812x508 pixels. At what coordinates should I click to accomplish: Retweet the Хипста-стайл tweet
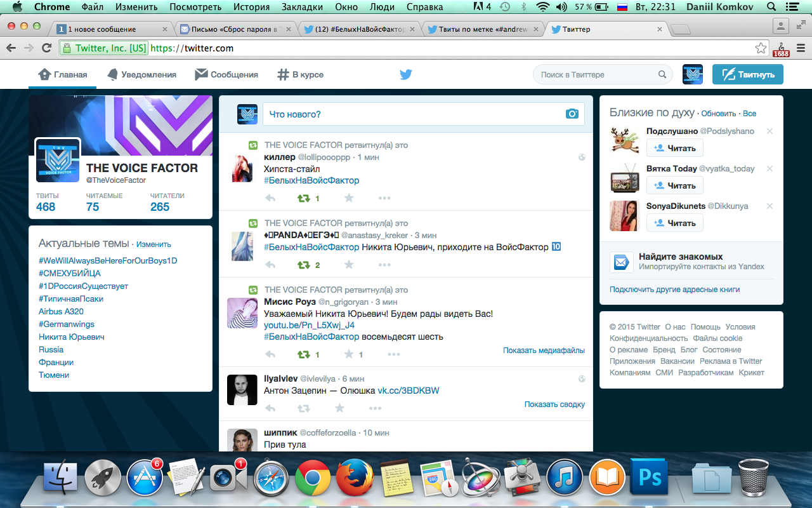click(304, 198)
